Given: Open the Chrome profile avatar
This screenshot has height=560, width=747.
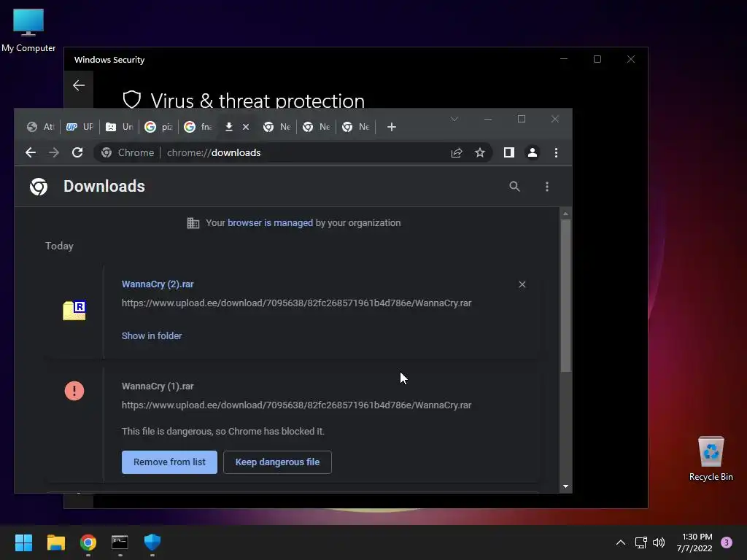Looking at the screenshot, I should click(532, 152).
